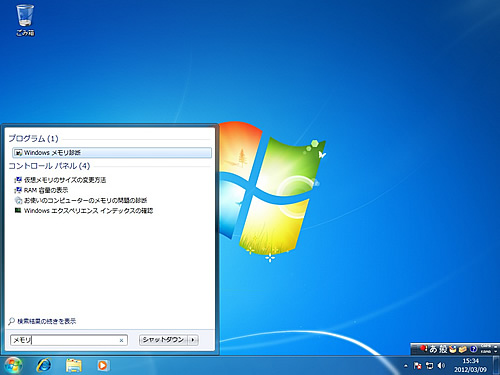Viewport: 500px width, 375px height.
Task: Minimize the language bar
Action: 496,346
